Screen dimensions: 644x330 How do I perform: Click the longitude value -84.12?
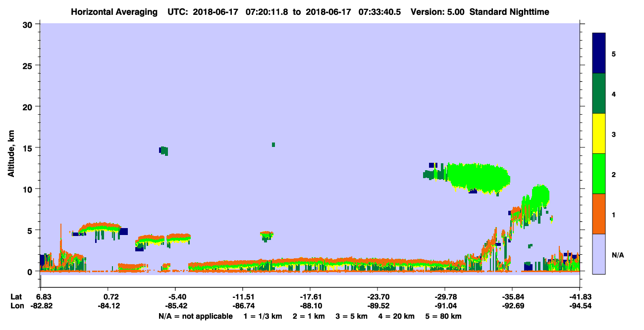(x=108, y=306)
